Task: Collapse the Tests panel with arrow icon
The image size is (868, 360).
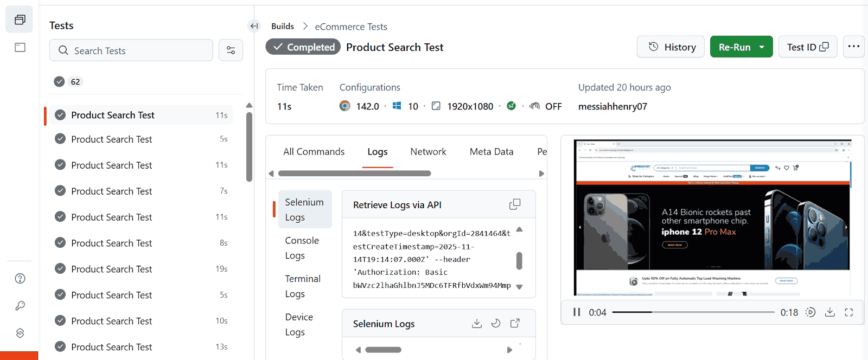Action: (x=254, y=25)
